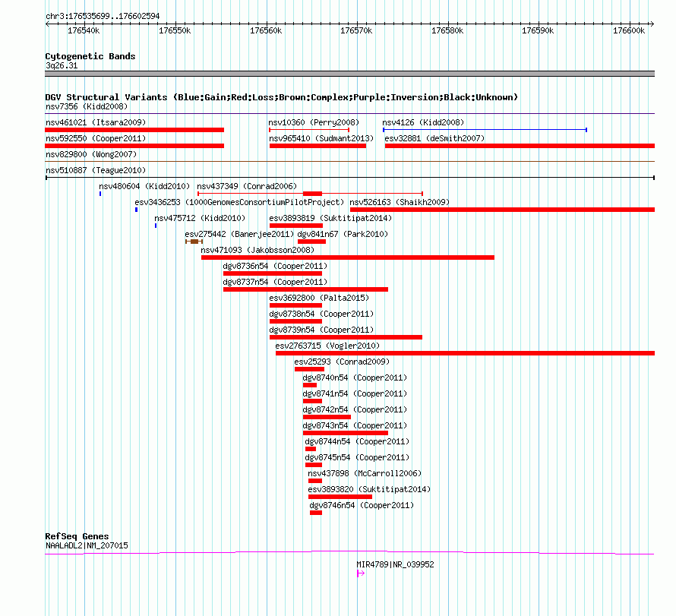
Task: Select the nsv461021 (Itsara2009) red loss bar
Action: [134, 130]
